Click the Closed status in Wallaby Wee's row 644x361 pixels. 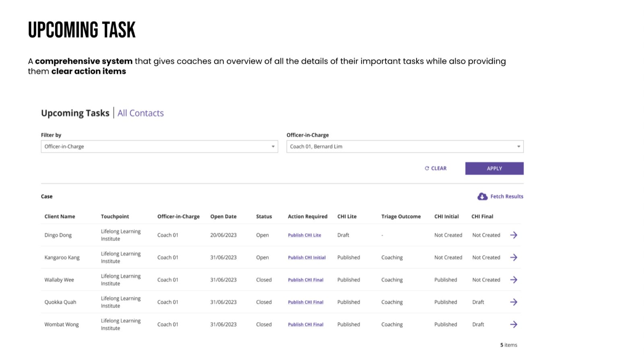(264, 280)
